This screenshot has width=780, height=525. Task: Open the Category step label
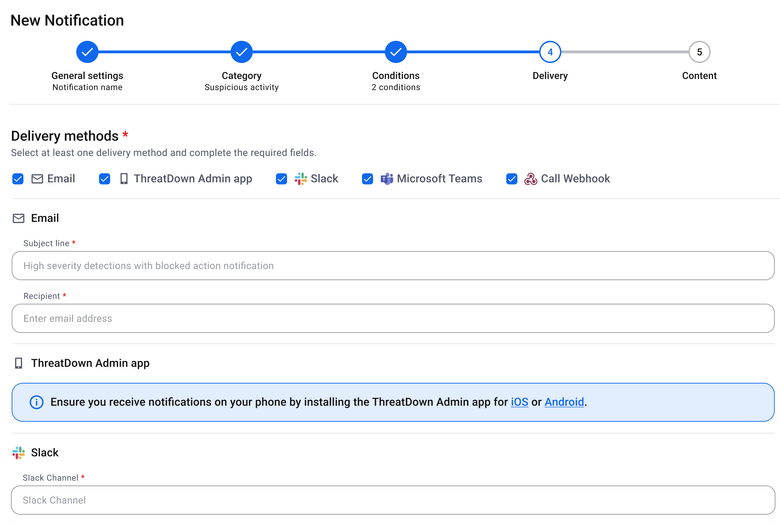pyautogui.click(x=241, y=76)
